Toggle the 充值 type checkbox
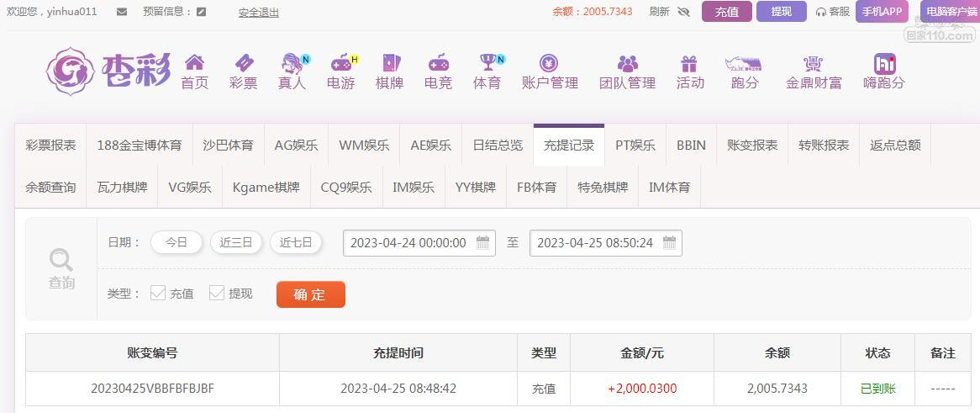The image size is (980, 413). coord(158,293)
